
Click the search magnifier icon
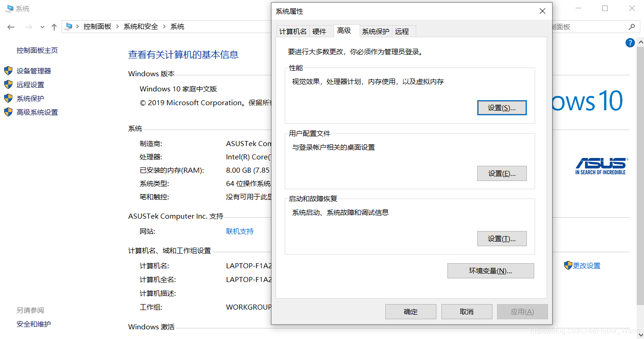click(632, 27)
